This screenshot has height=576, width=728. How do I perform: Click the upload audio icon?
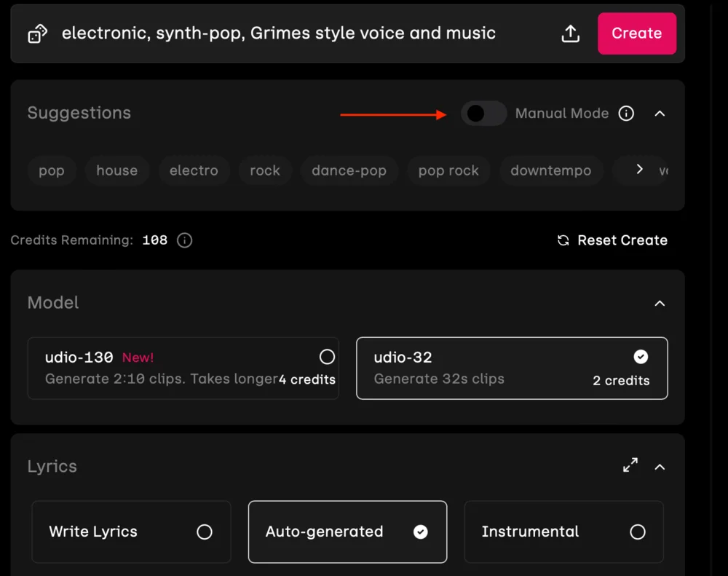[571, 33]
